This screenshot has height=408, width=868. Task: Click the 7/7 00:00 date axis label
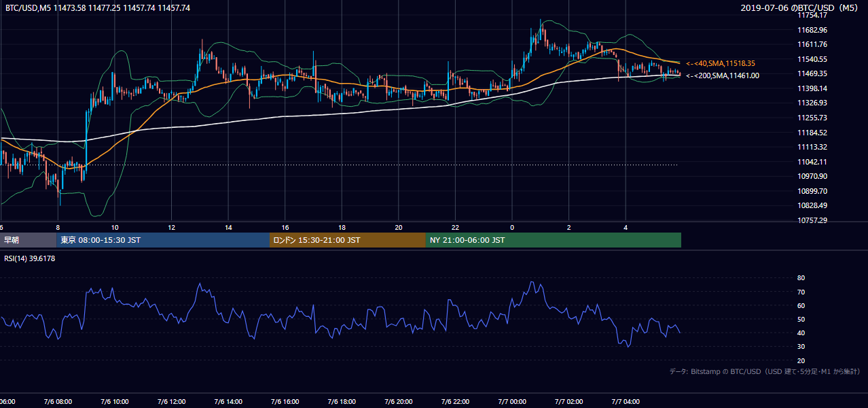point(512,401)
